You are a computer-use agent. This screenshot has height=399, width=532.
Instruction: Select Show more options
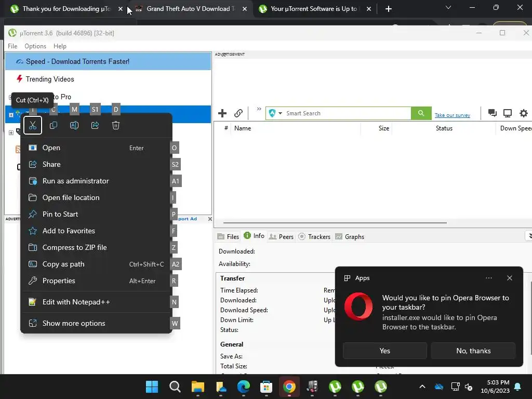tap(96, 323)
